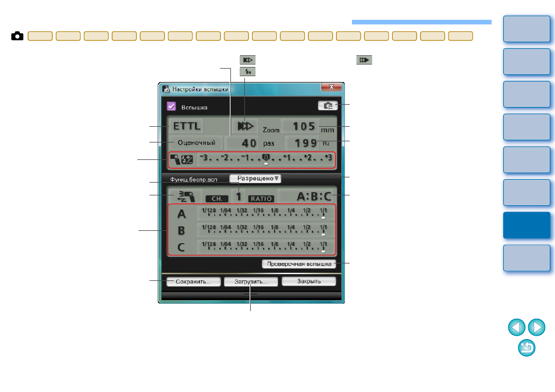The height and width of the screenshot is (392, 555).
Task: Click the 40 раз flash count value
Action: click(x=243, y=143)
